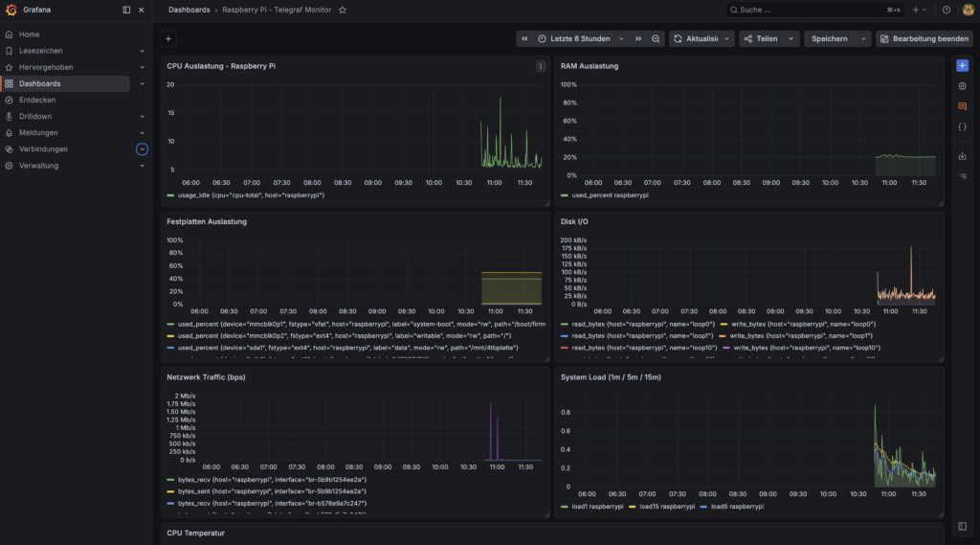Open Entdecken in the side menu
Screen dimensions: 980x545
37,101
